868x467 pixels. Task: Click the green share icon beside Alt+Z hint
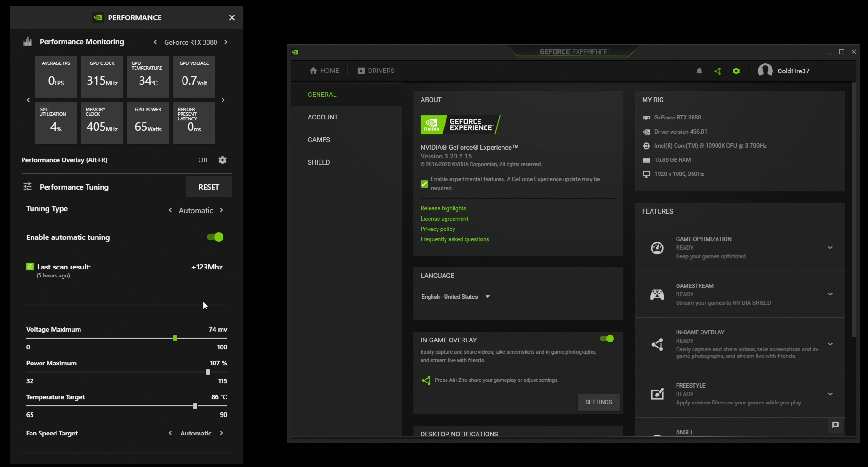point(426,380)
